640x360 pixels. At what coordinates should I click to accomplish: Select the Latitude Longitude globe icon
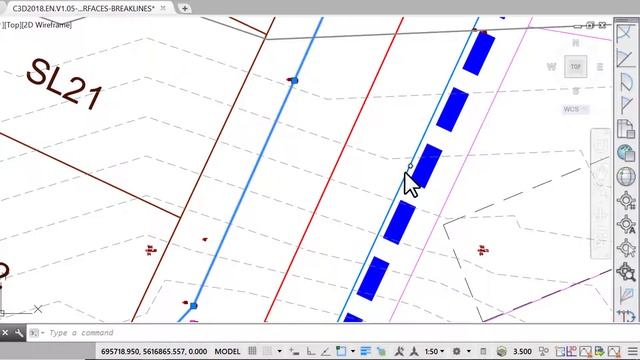tap(625, 177)
